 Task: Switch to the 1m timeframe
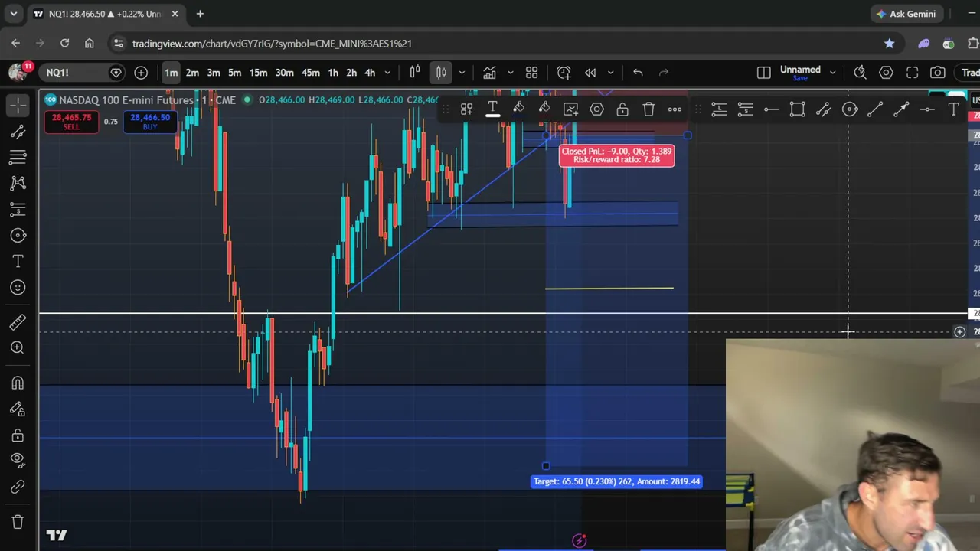click(171, 73)
